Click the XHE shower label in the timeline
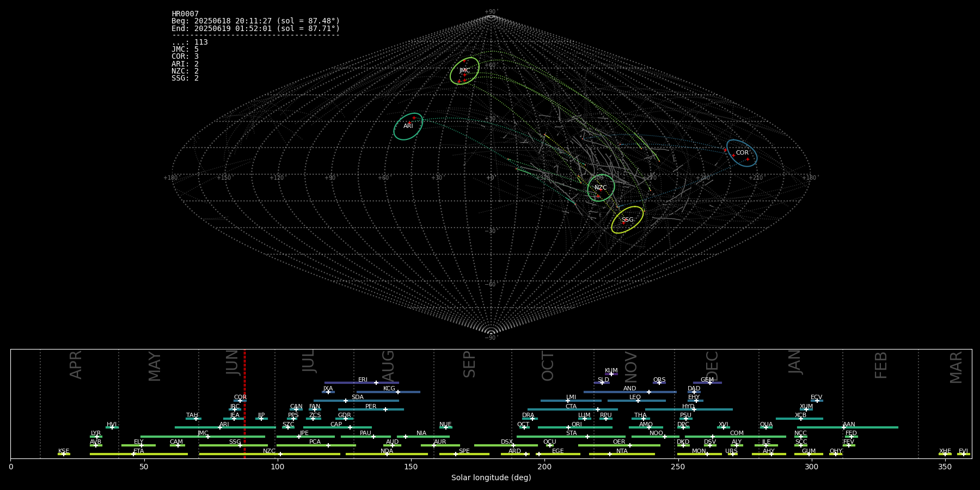Viewport: 980px width, 490px height. tap(945, 451)
